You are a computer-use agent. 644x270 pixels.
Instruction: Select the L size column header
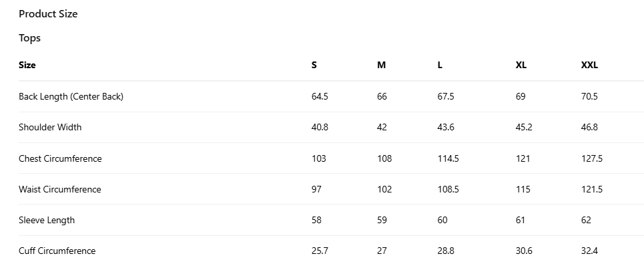pos(440,65)
